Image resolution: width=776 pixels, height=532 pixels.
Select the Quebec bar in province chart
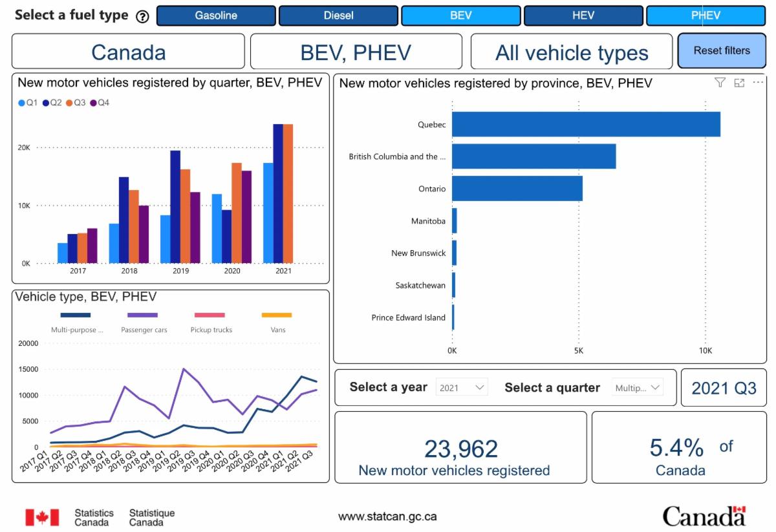point(585,124)
